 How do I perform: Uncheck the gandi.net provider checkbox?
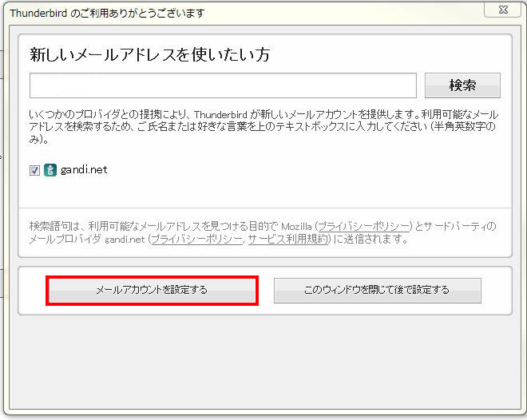34,170
